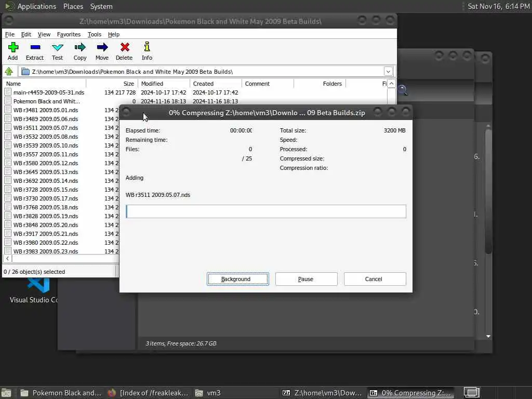Expand the address path dropdown
The height and width of the screenshot is (399, 532).
388,72
